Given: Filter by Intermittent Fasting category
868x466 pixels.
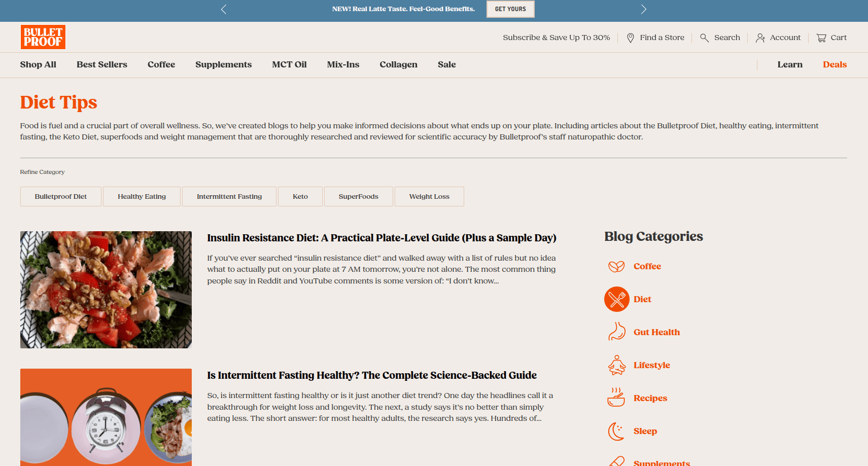Looking at the screenshot, I should click(x=229, y=197).
